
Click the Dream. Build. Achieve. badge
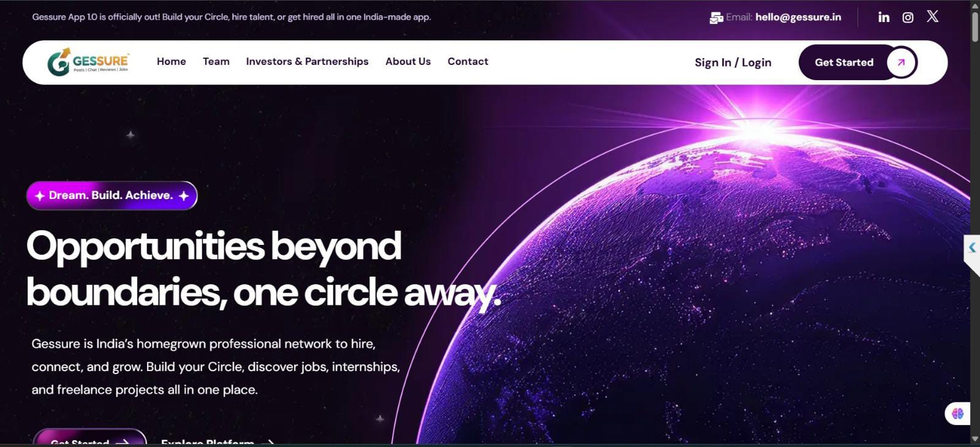pos(112,195)
